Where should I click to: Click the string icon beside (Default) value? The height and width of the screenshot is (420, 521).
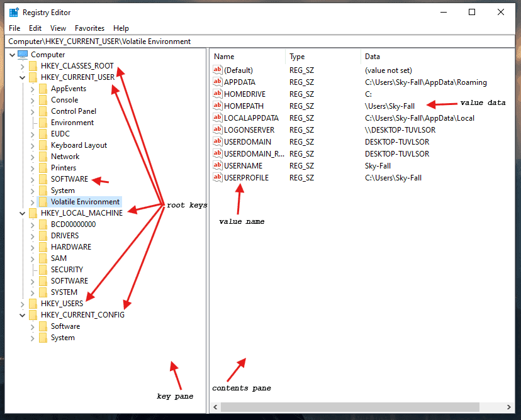point(217,70)
